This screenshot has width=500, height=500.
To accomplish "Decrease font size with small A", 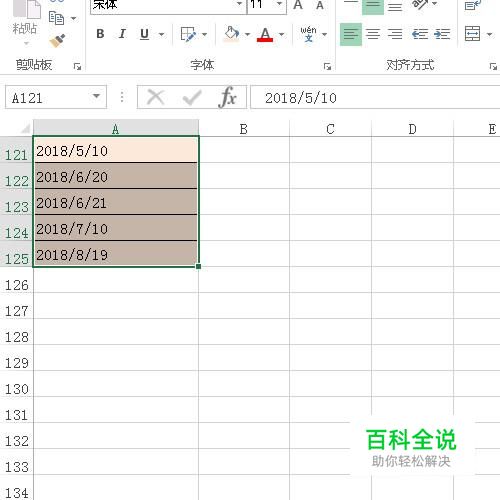I will (320, 5).
